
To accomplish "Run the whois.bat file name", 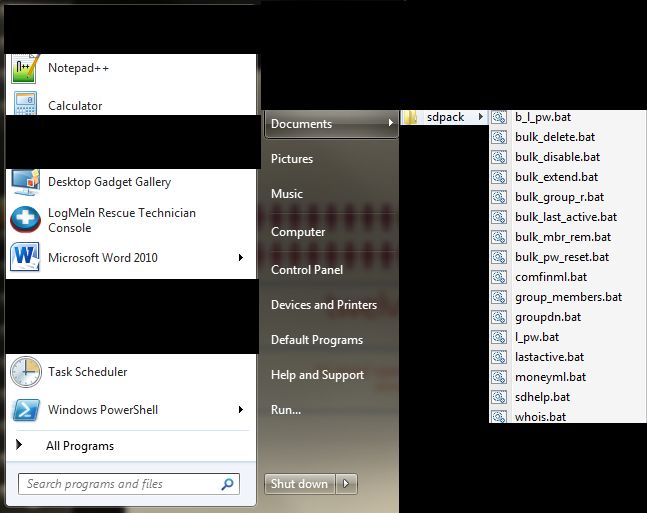I will 541,416.
